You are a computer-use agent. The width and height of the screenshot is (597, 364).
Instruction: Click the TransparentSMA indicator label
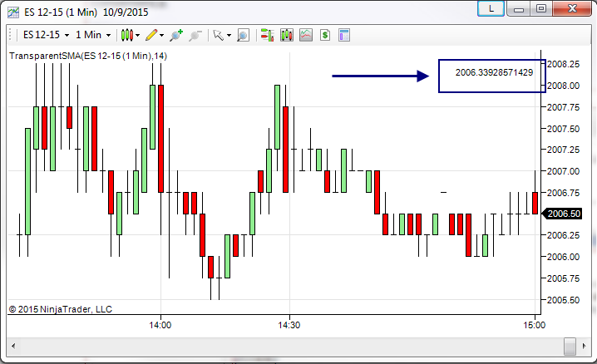88,56
